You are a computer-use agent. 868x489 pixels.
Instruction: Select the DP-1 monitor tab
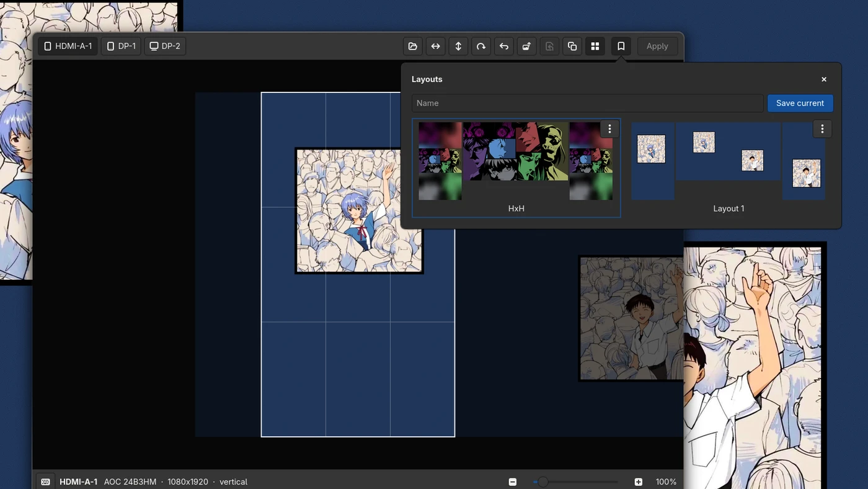121,46
